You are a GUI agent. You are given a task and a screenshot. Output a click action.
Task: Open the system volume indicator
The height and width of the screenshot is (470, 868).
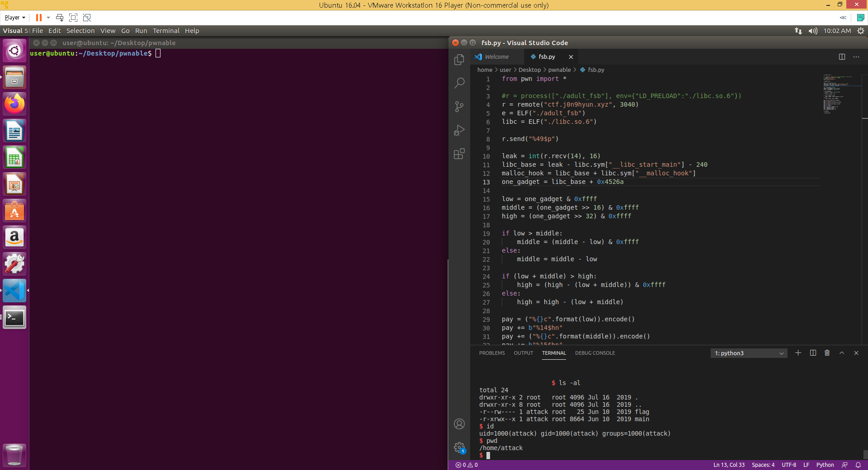[813, 31]
